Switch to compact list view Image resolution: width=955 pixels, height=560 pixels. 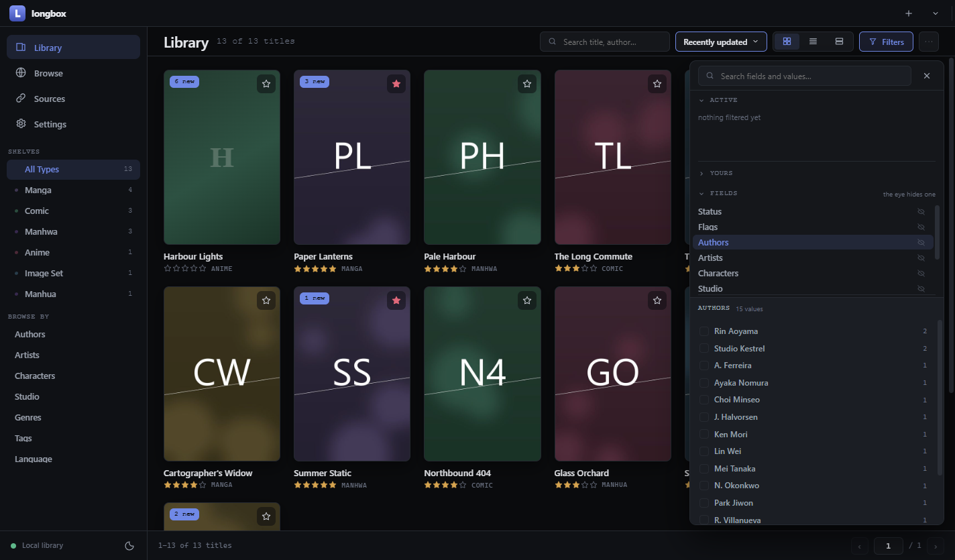coord(813,42)
